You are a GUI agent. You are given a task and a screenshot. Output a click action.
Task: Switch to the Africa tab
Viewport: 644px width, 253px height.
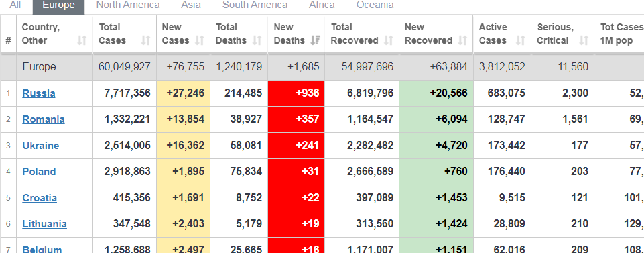tap(322, 5)
